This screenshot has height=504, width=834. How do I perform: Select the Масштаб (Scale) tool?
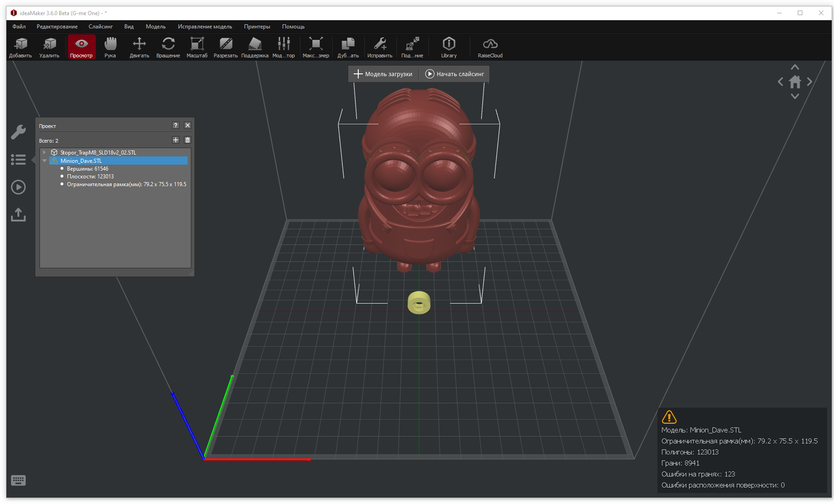coord(197,47)
